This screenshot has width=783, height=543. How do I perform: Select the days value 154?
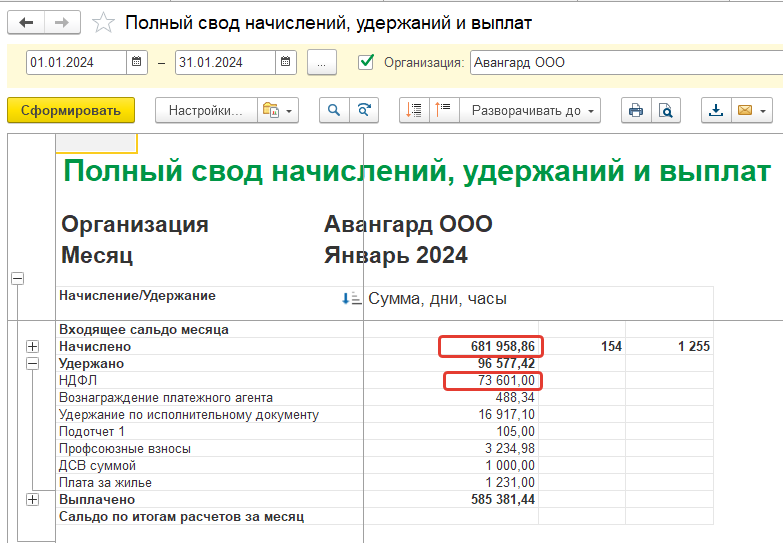click(611, 346)
